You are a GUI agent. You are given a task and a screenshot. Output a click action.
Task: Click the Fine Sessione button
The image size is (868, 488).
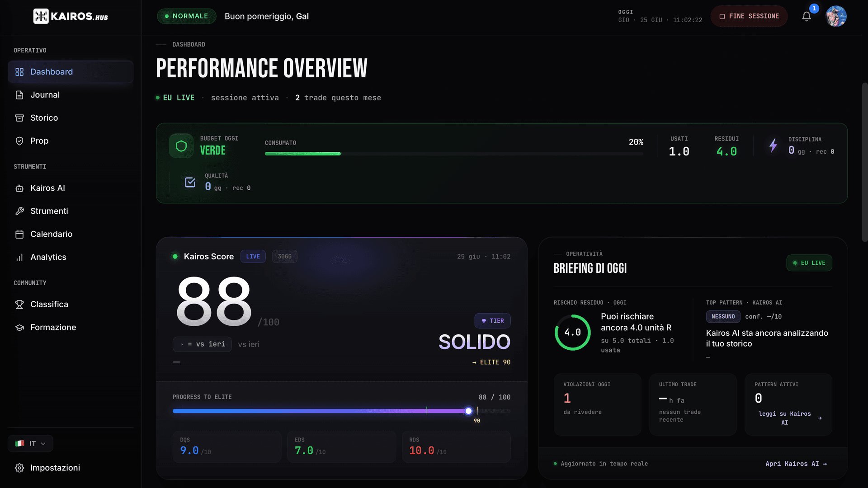pyautogui.click(x=749, y=16)
